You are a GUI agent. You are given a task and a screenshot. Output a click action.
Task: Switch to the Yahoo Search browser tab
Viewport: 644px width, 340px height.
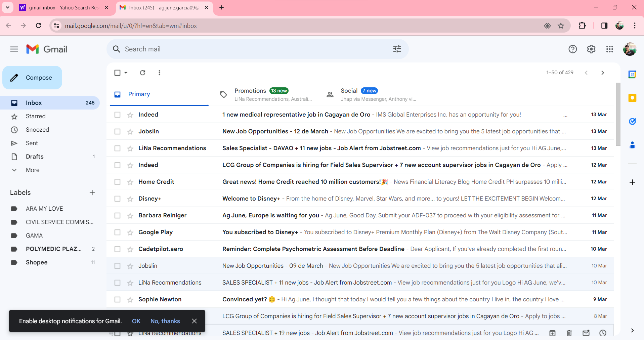tap(64, 7)
